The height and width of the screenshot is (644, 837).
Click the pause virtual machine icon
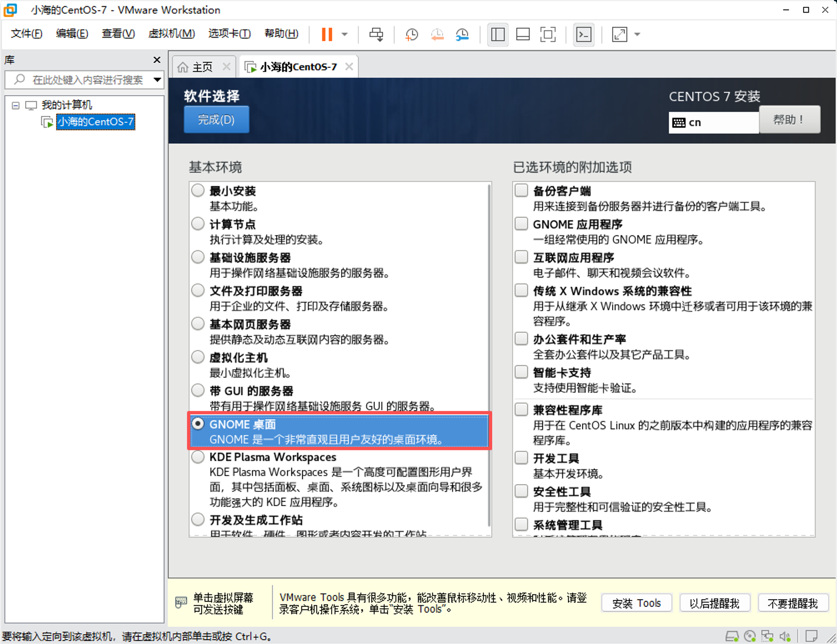(327, 34)
